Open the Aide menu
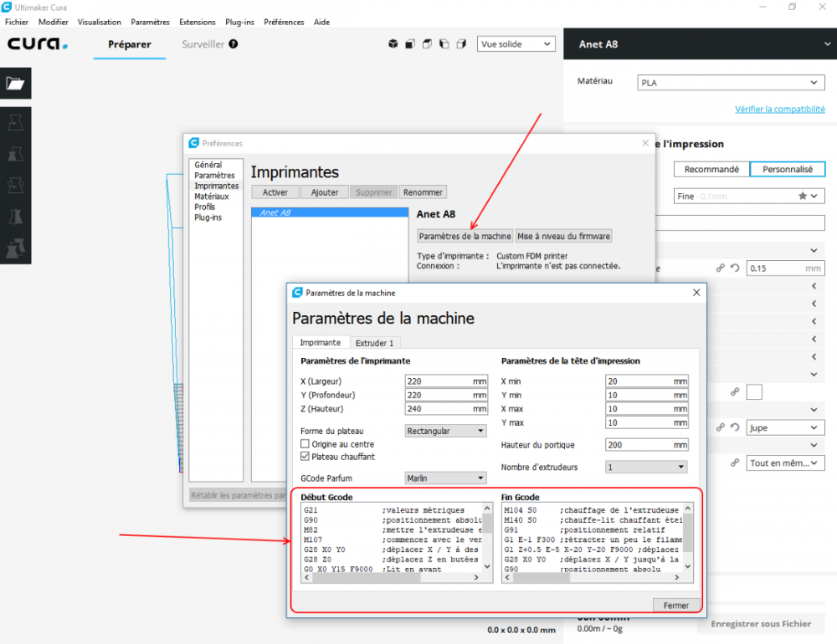Viewport: 837px width, 644px height. pyautogui.click(x=322, y=22)
